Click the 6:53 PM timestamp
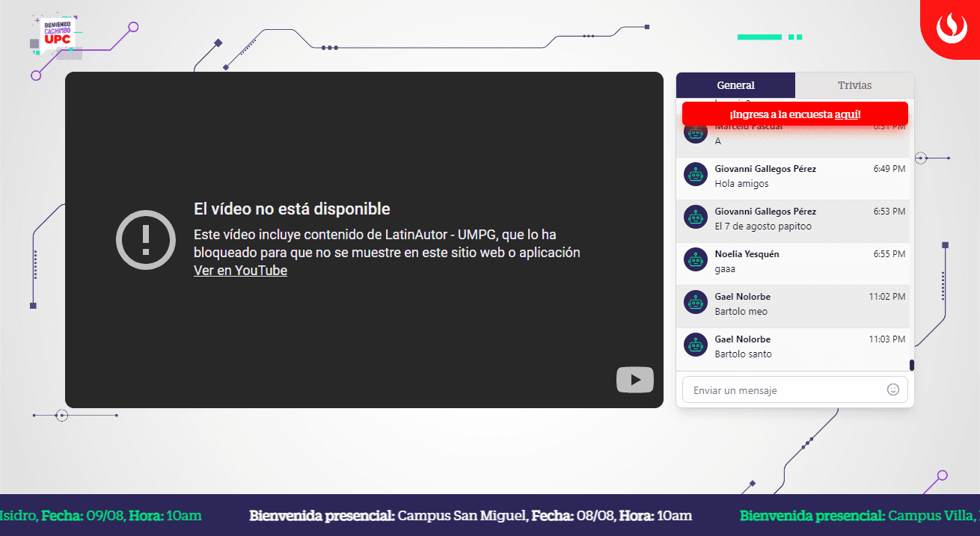Screen dimensions: 980x536 tap(889, 212)
